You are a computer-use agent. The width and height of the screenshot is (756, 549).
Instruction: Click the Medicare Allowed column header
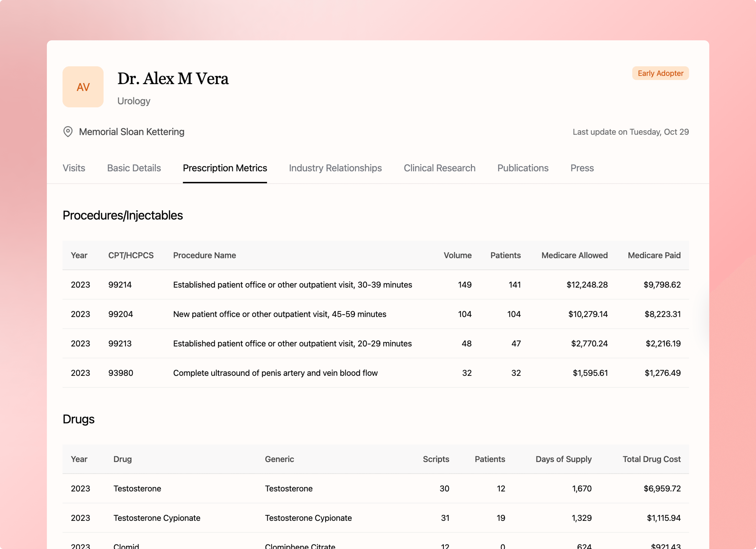(574, 255)
